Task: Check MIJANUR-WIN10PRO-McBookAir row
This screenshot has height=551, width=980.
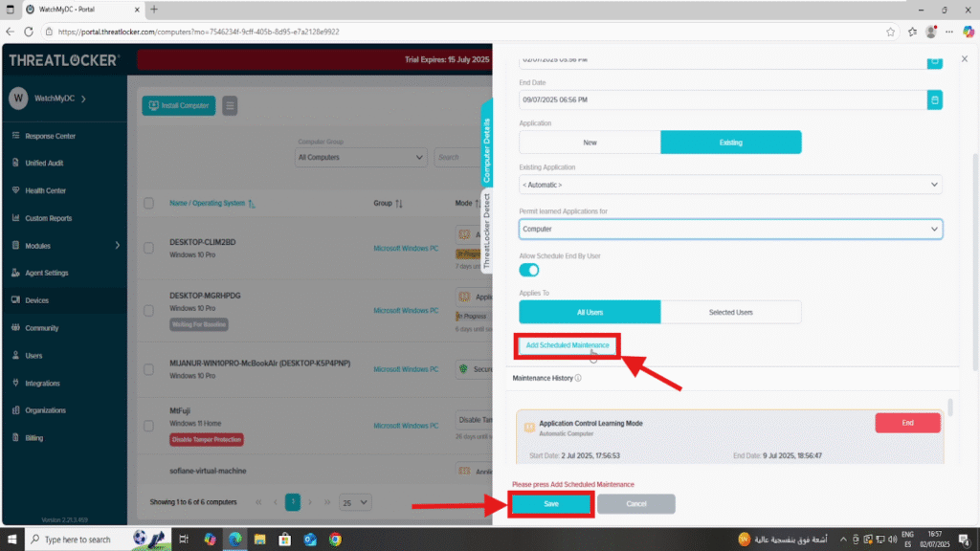Action: 148,369
